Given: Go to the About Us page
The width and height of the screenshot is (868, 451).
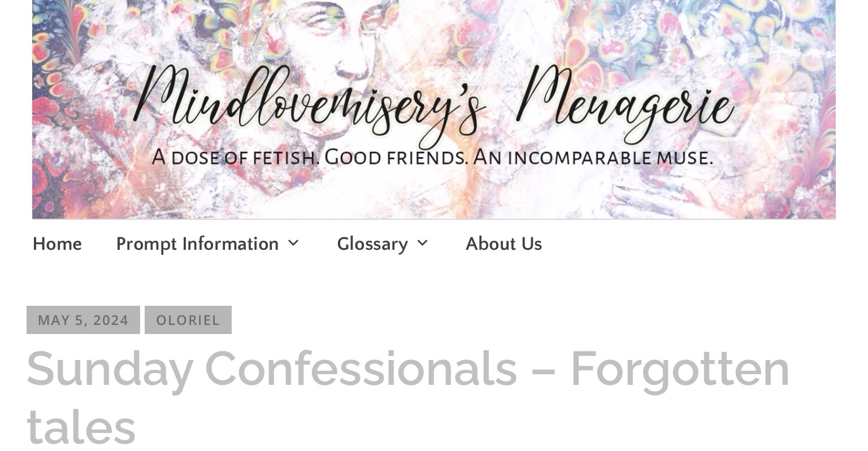Looking at the screenshot, I should tap(504, 244).
